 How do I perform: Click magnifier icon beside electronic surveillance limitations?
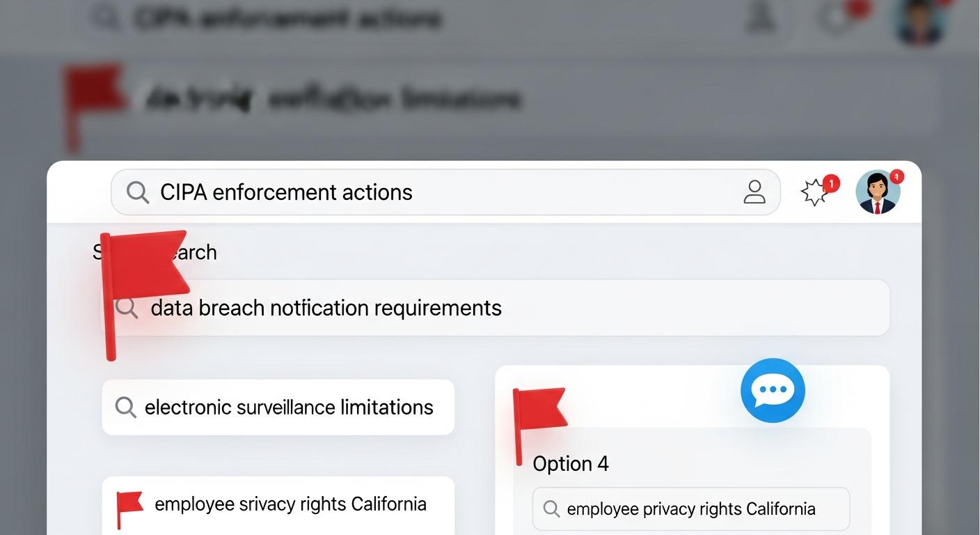click(125, 408)
